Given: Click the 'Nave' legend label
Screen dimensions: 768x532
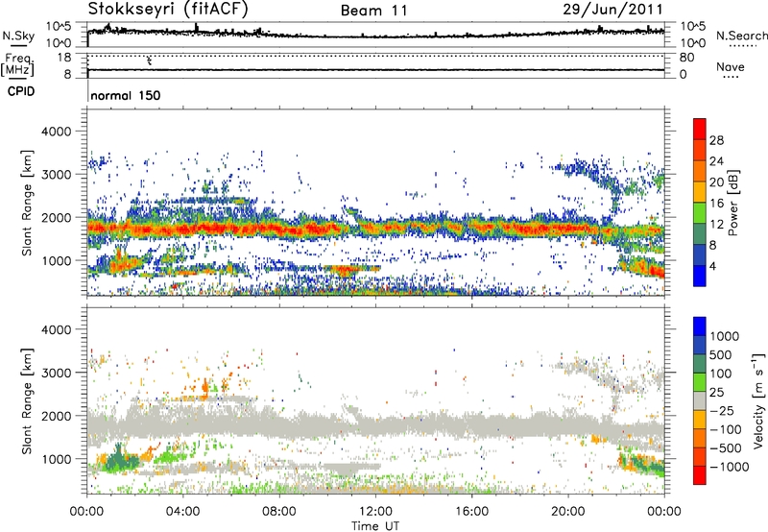Looking at the screenshot, I should (x=731, y=66).
